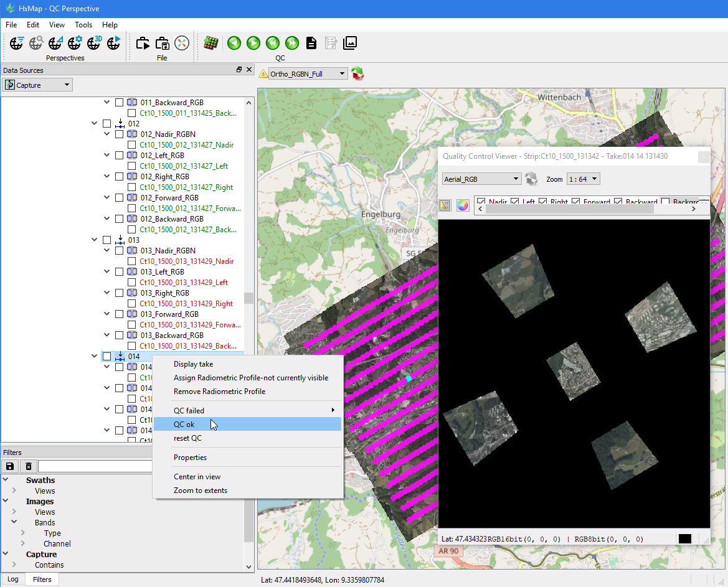
Task: Toggle the 012_Nadir_RGBN checkbox
Action: click(x=119, y=134)
